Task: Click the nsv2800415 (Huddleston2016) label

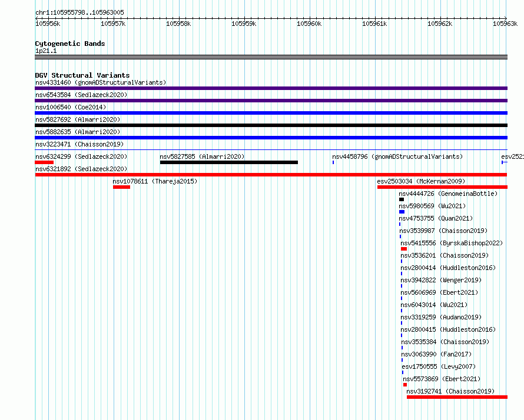Action: (x=448, y=329)
